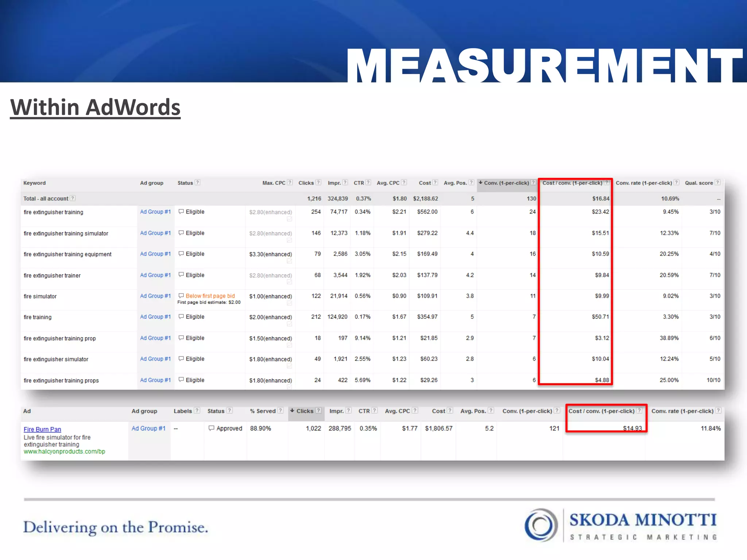
Task: Sort by Keyword column header
Action: pyautogui.click(x=35, y=183)
